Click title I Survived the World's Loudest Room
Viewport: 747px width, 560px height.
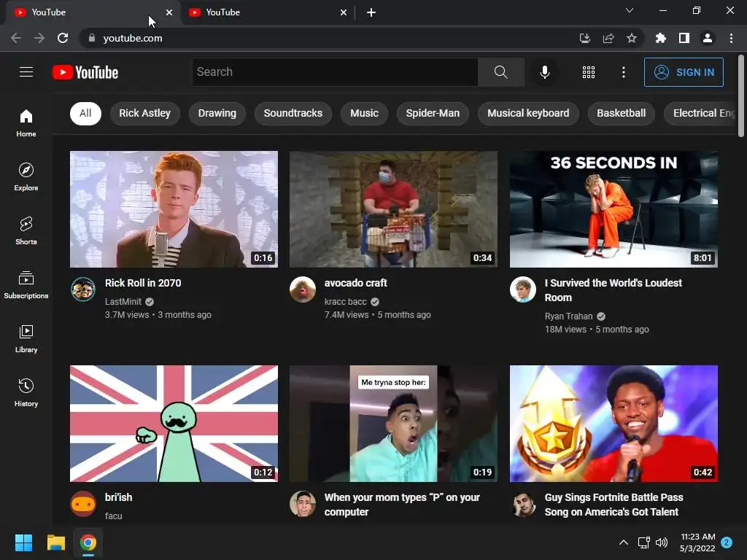(613, 290)
